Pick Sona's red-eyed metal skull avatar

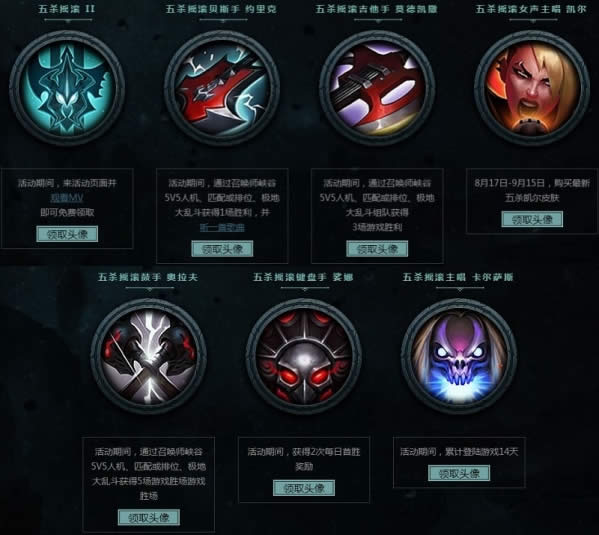[304, 356]
